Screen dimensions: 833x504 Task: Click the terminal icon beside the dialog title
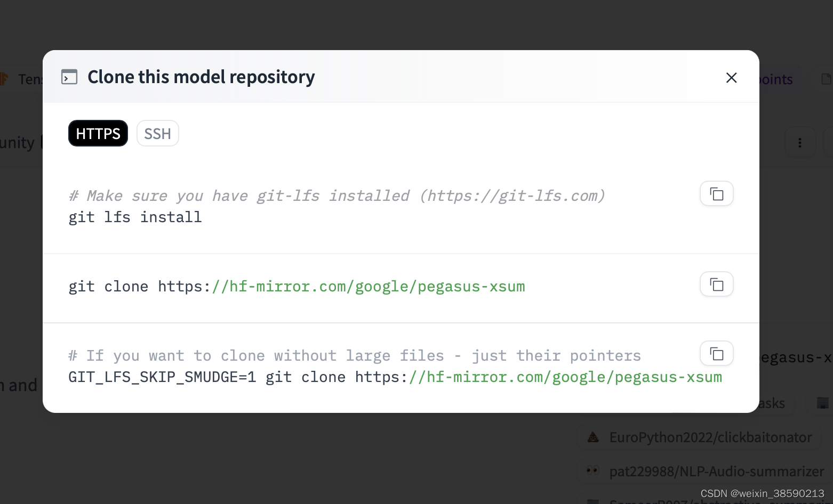[x=69, y=77]
